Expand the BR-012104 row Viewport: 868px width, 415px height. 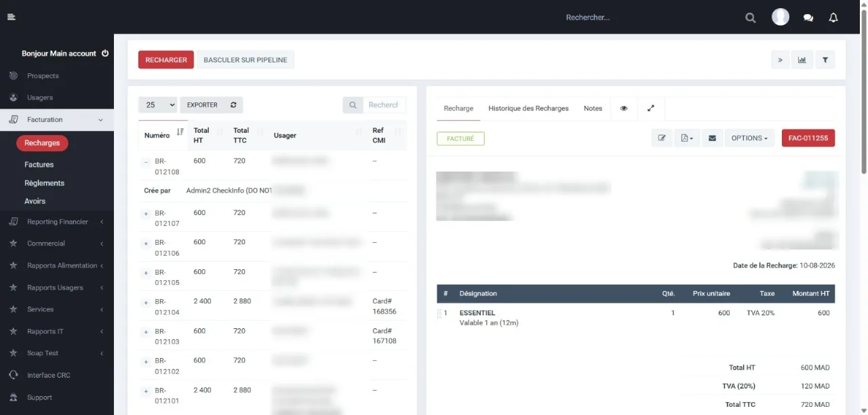pos(146,302)
